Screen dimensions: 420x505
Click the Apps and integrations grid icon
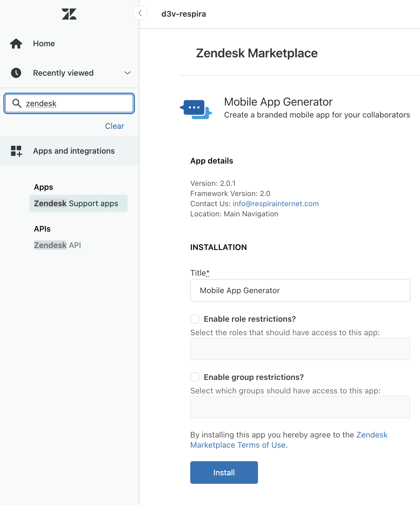16,151
